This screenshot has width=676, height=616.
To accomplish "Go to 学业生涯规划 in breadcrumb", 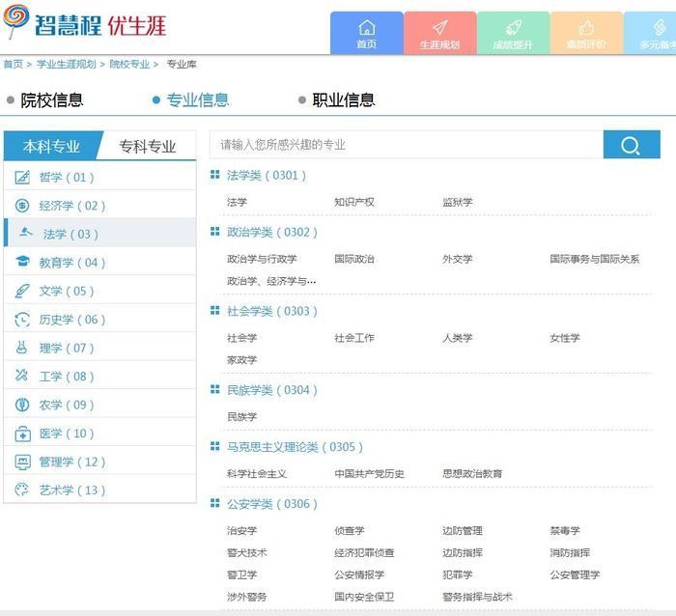I will click(66, 65).
